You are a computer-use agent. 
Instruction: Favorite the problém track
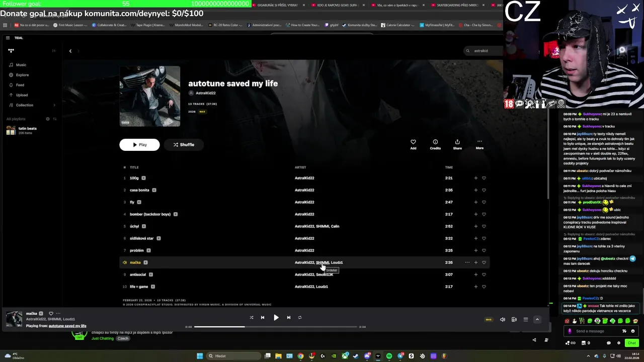click(x=484, y=250)
